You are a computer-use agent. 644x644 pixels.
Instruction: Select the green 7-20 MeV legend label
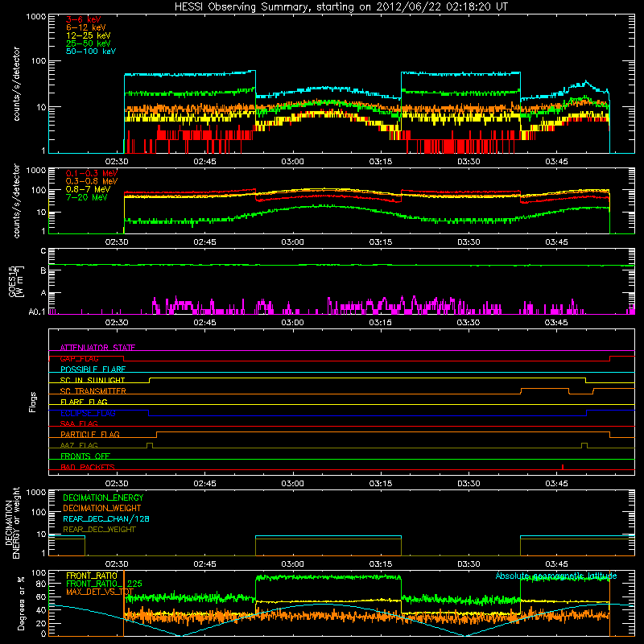[87, 197]
